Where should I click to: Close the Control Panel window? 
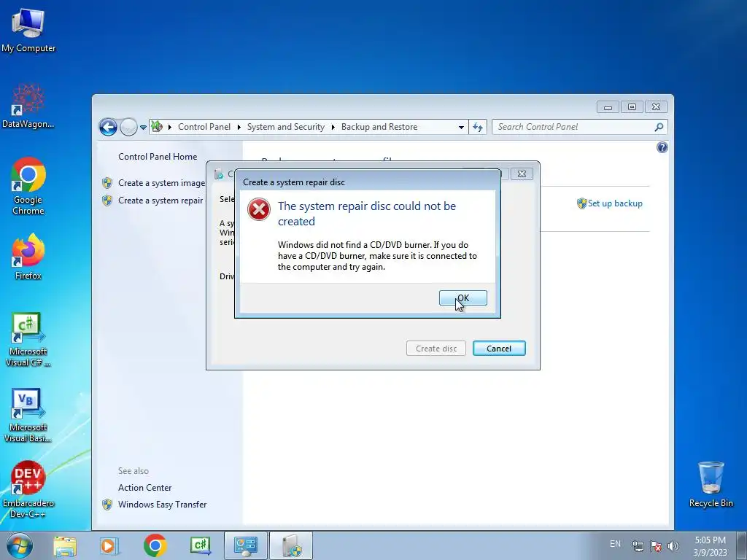pos(656,107)
